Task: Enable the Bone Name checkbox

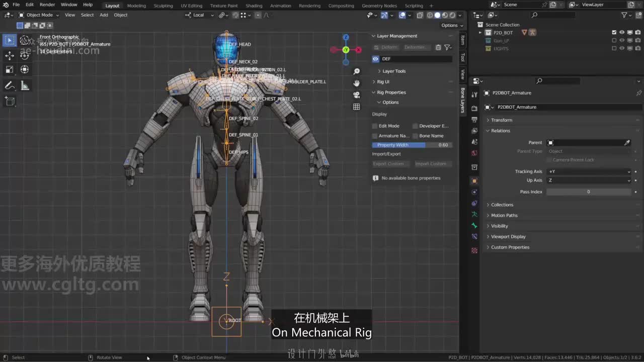Action: (x=415, y=136)
